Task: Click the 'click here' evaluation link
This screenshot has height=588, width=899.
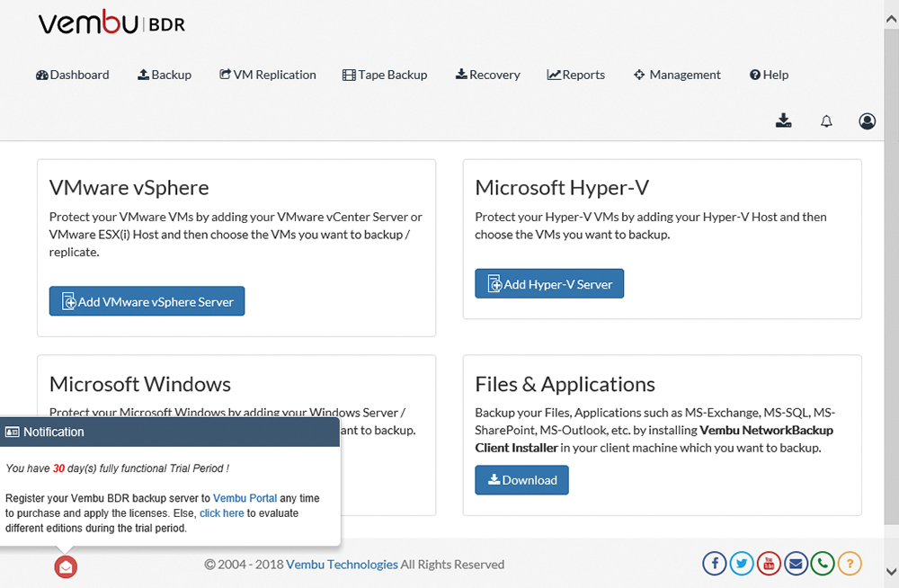Action: point(222,512)
